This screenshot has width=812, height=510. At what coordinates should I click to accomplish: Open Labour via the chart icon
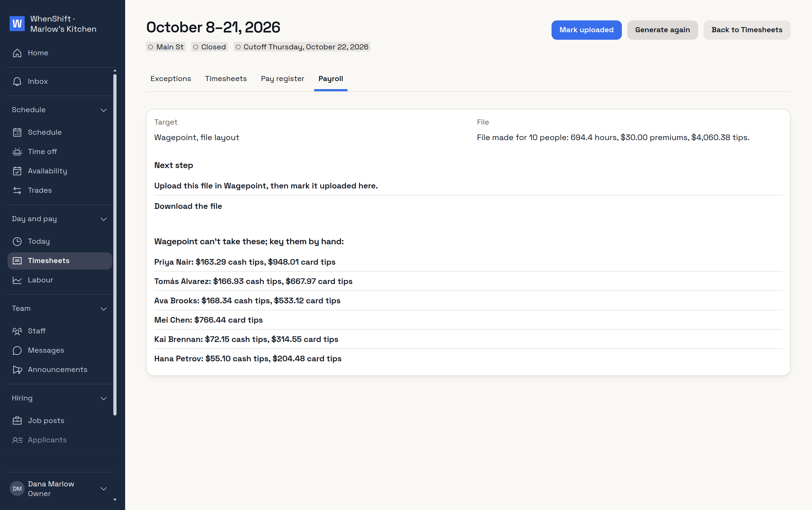click(x=17, y=280)
